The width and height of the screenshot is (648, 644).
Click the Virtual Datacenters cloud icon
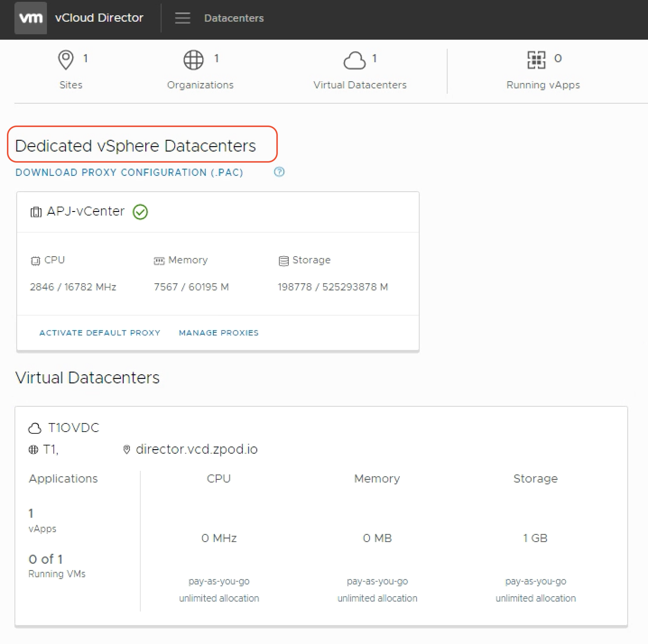coord(354,60)
